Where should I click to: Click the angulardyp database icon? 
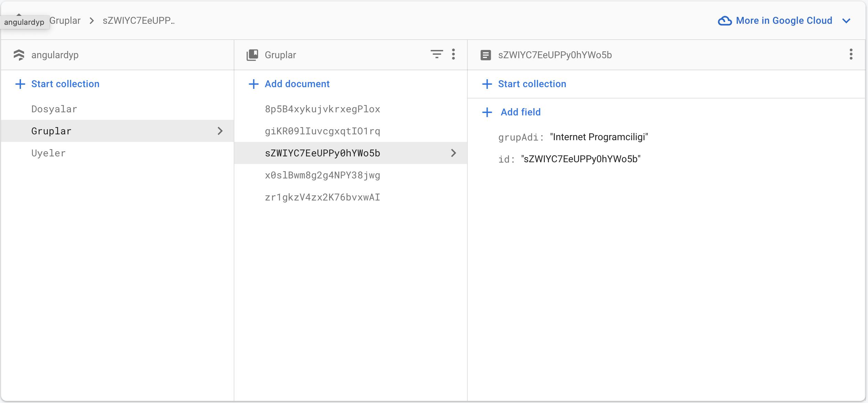pyautogui.click(x=19, y=55)
